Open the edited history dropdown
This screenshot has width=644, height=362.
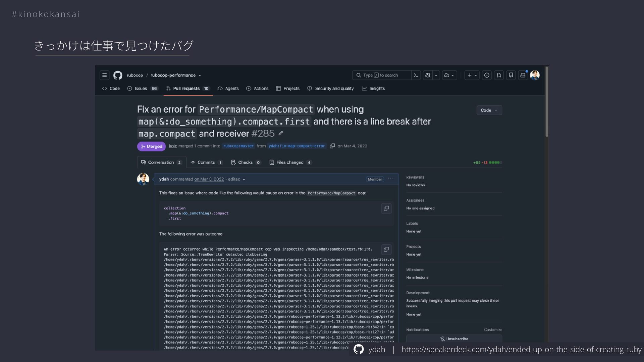coord(237,179)
